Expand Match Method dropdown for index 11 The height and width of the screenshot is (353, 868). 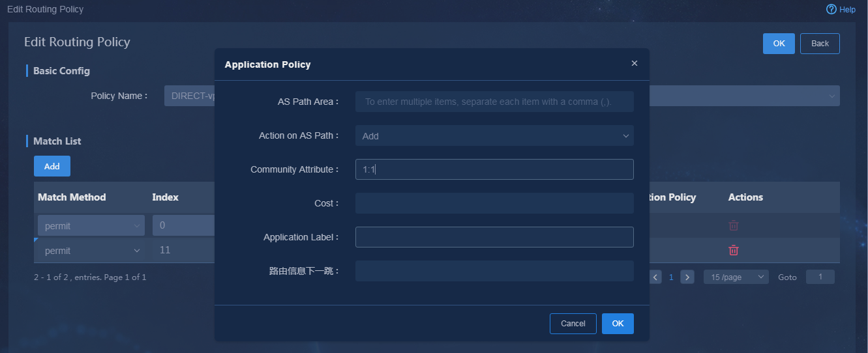click(x=91, y=250)
